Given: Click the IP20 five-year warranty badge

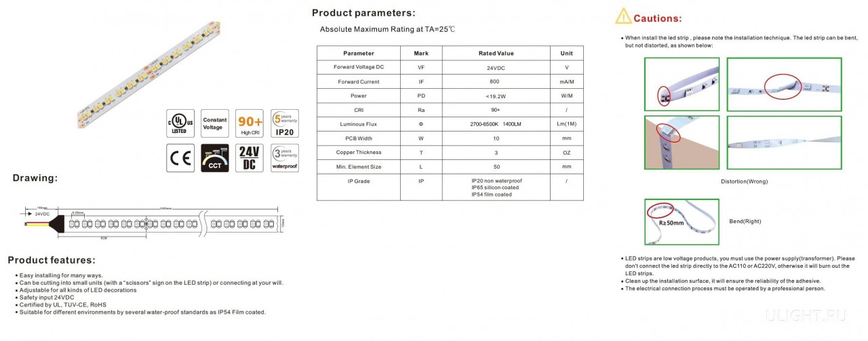Looking at the screenshot, I should pos(284,123).
